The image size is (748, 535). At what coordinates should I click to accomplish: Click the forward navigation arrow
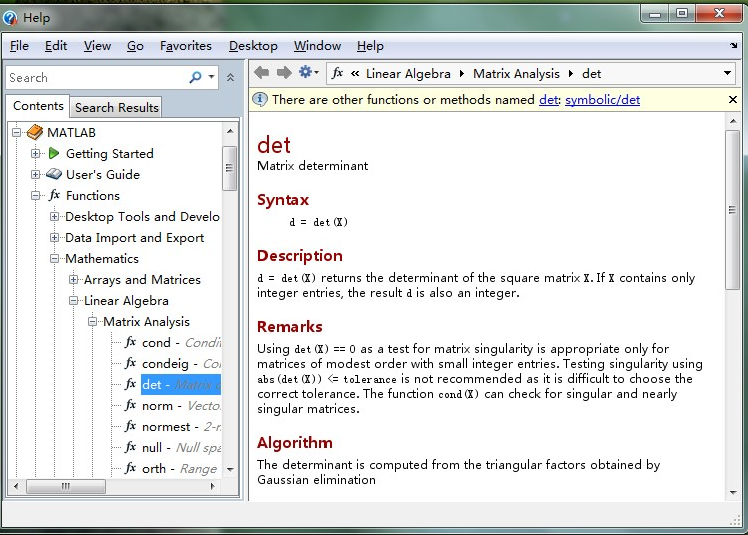(x=284, y=73)
